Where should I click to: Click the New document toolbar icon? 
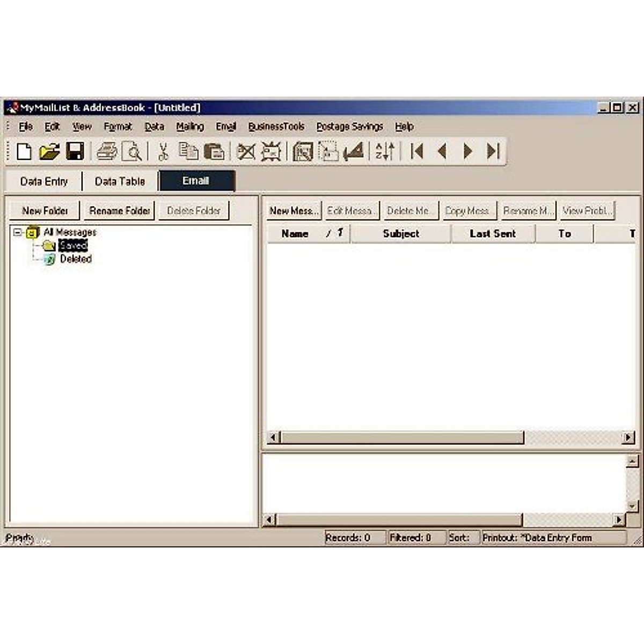coord(24,152)
